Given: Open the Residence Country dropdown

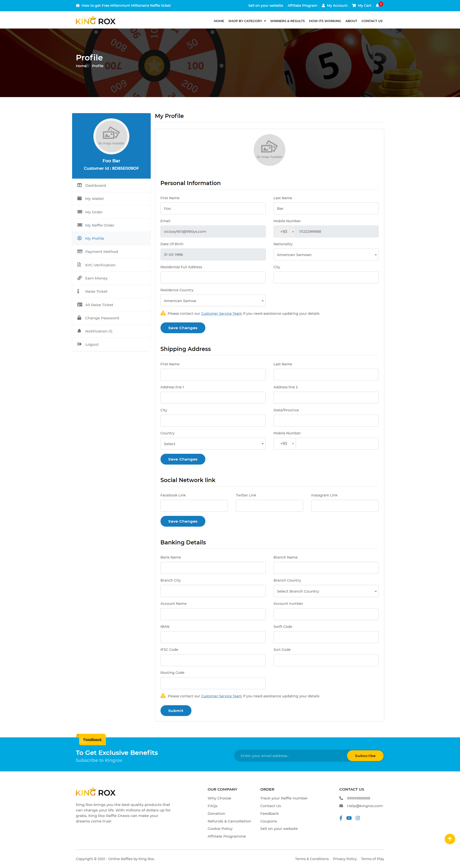Looking at the screenshot, I should coord(213,301).
